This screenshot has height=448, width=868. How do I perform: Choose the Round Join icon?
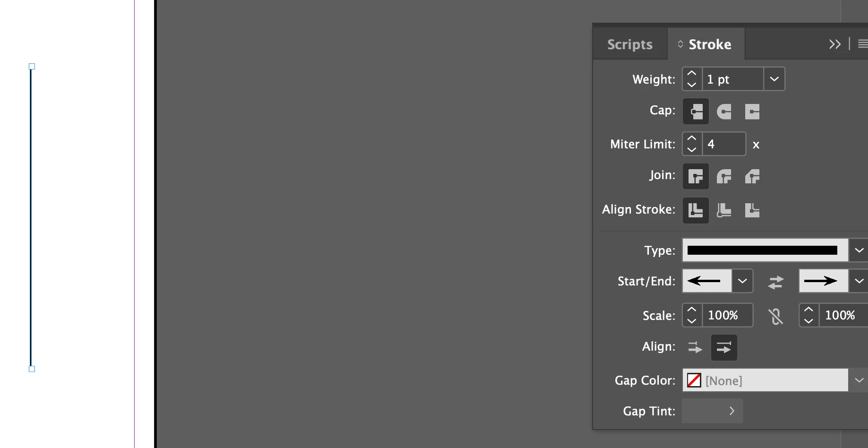click(x=724, y=177)
